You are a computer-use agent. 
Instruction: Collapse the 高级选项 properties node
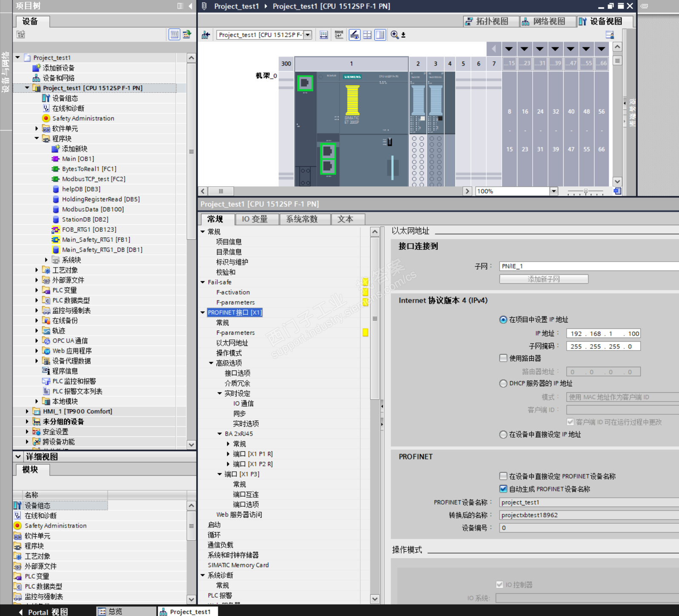pos(211,363)
